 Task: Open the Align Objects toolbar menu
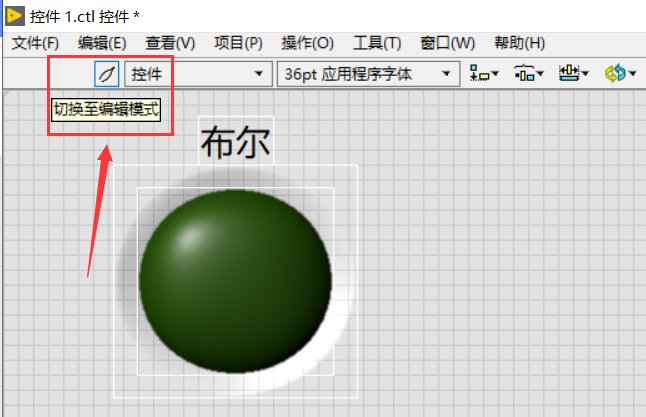(484, 74)
